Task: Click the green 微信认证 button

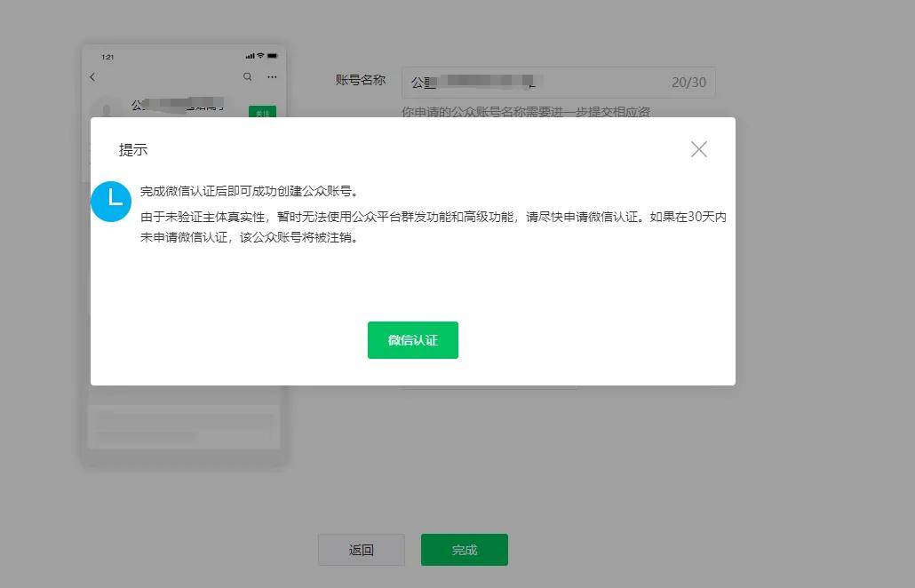Action: (412, 340)
